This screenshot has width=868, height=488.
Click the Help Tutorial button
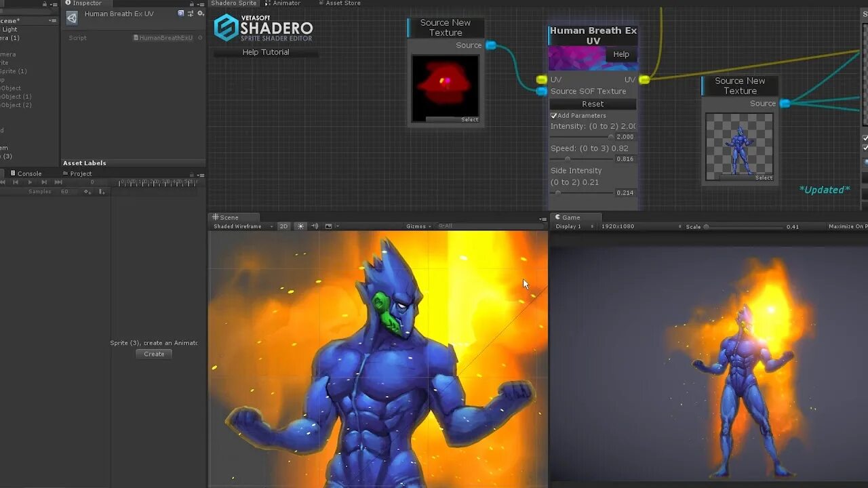(x=266, y=52)
